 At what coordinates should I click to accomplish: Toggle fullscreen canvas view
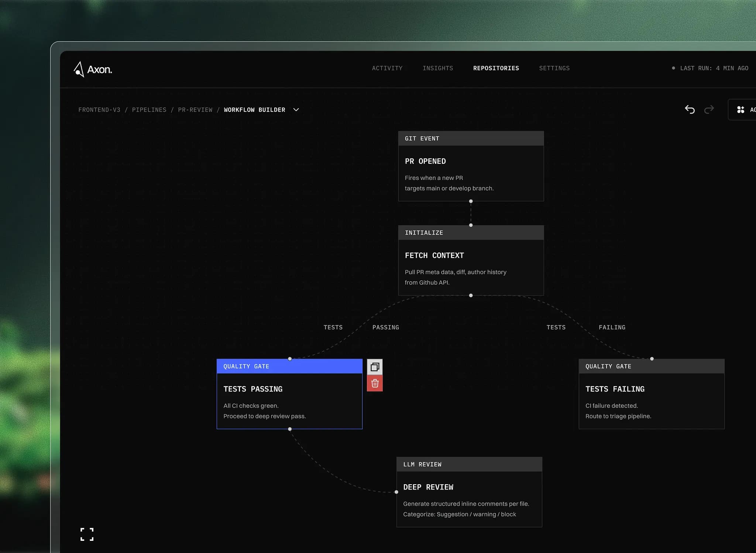click(87, 534)
